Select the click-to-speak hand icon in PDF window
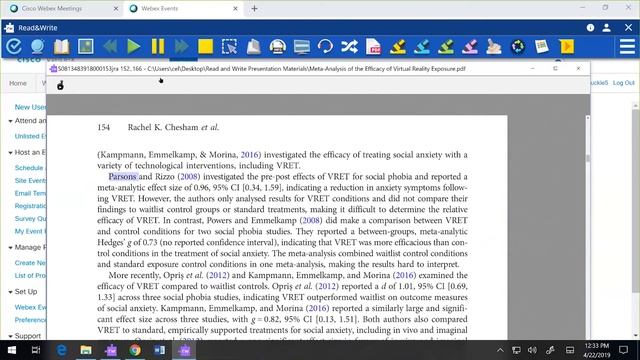 (60, 85)
